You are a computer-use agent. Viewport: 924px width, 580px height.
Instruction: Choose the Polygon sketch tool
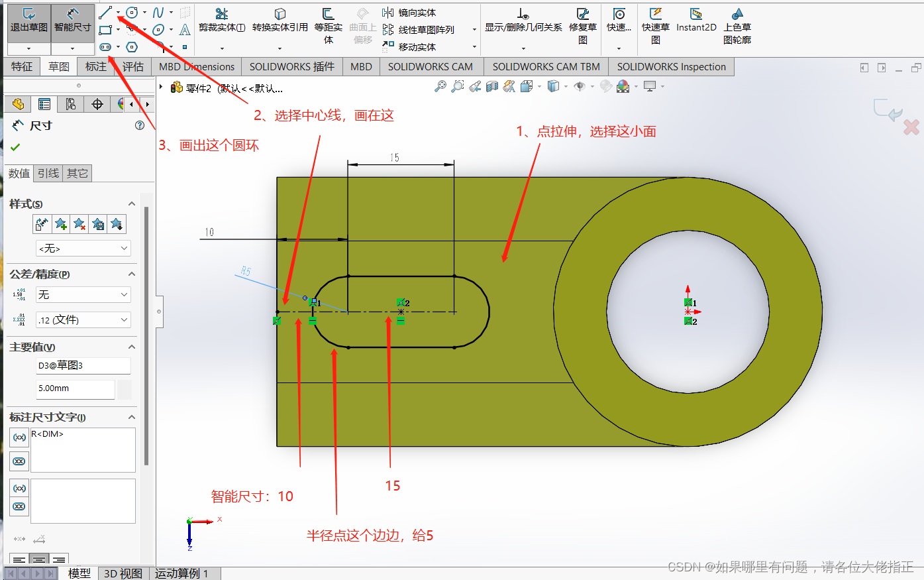[x=132, y=47]
